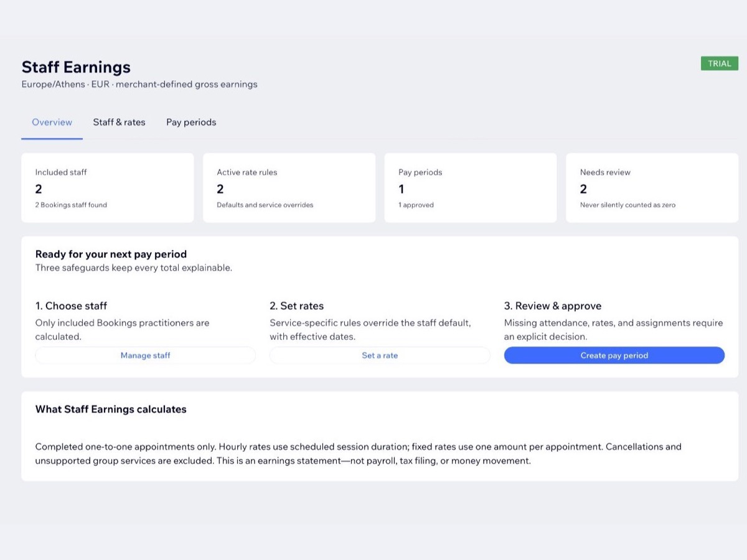Click the '2 Bookings staff found' text
Screen dimensions: 747x560
(x=71, y=205)
